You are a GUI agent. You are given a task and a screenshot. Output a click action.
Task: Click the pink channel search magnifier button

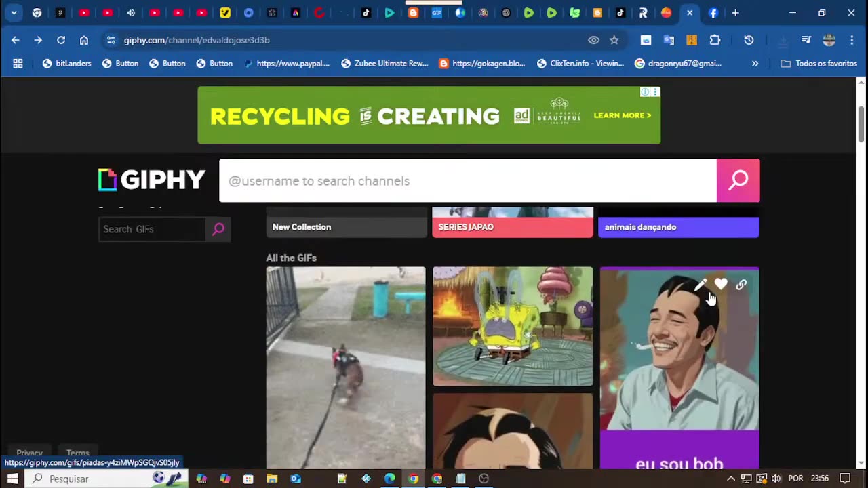(738, 180)
